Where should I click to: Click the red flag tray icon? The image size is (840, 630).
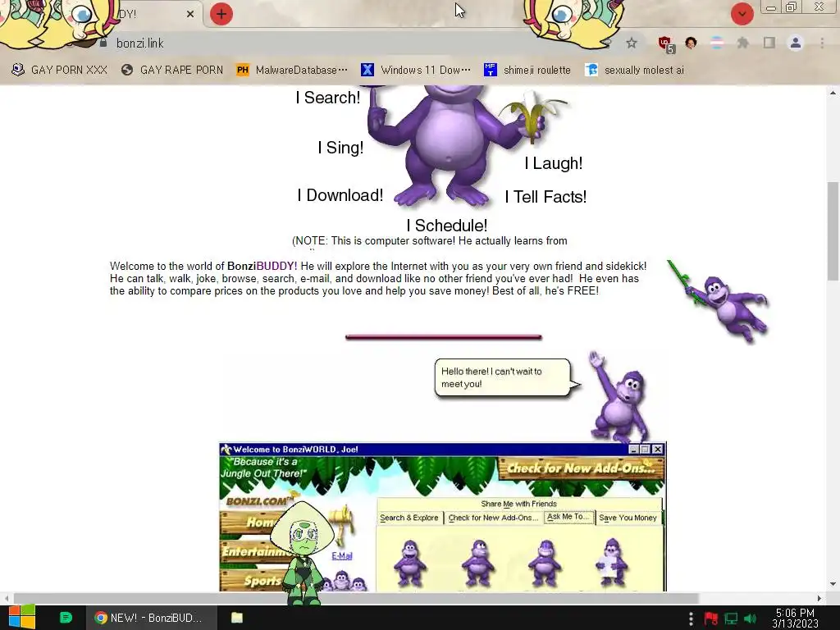tap(711, 619)
